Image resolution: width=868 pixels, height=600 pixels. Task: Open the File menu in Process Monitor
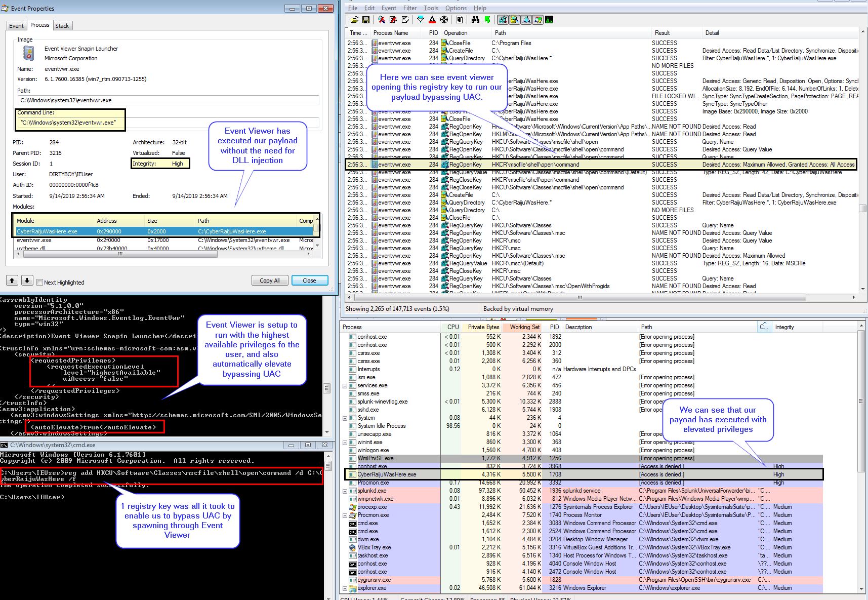(353, 8)
